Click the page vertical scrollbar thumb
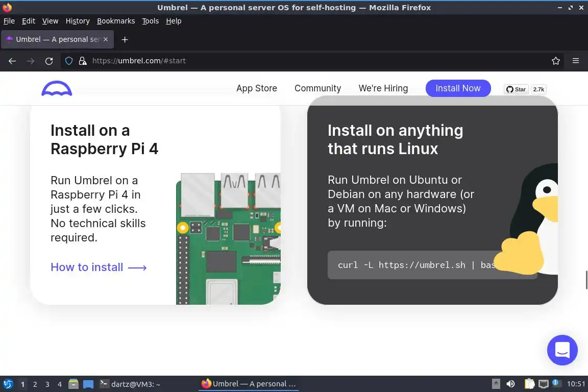 click(586, 280)
